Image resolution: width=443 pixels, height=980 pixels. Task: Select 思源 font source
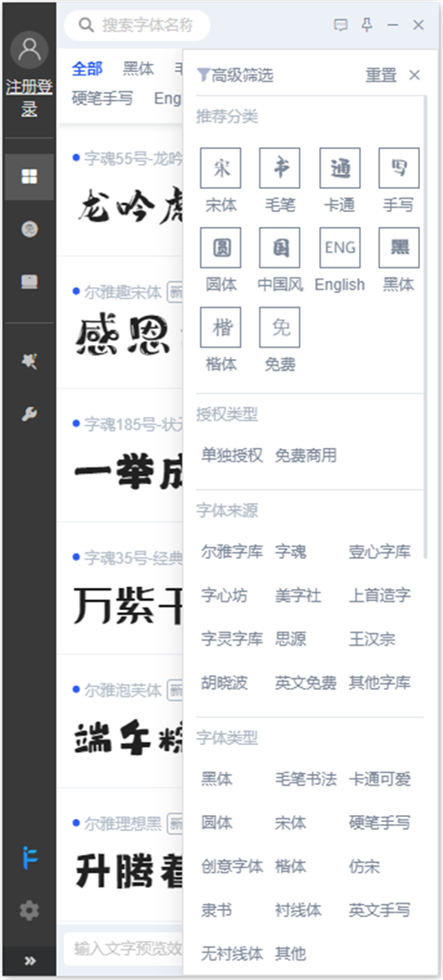tap(291, 639)
